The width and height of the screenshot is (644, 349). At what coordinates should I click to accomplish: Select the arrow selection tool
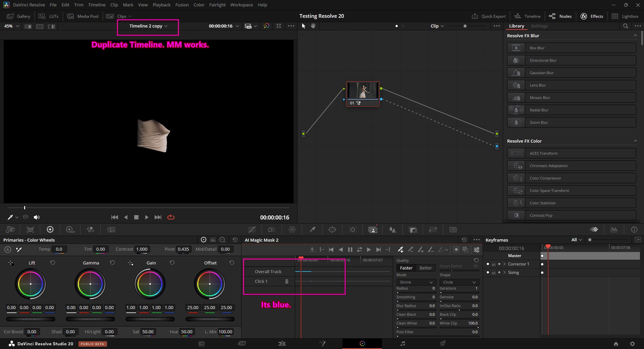(x=304, y=26)
